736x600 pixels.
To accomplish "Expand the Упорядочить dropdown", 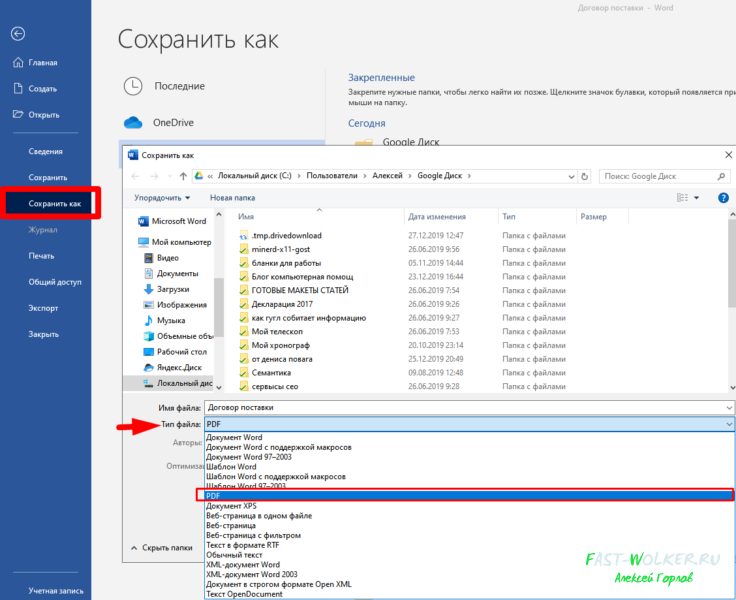I will [162, 198].
